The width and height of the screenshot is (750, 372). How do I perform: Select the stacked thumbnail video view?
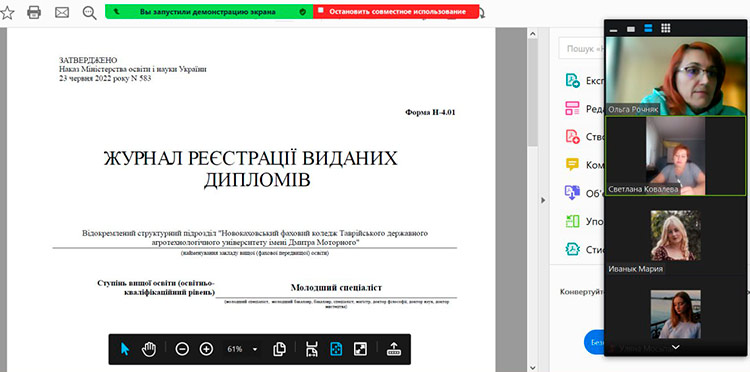click(648, 29)
